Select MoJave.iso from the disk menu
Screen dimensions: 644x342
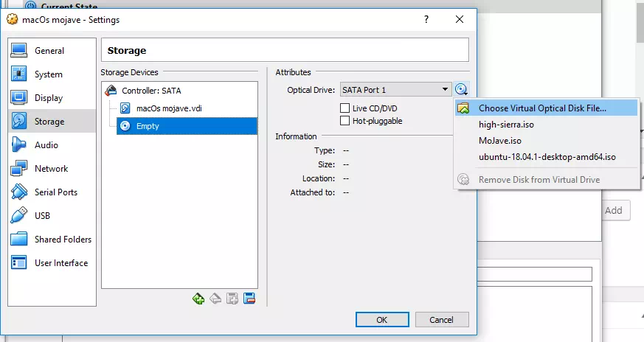point(546,141)
